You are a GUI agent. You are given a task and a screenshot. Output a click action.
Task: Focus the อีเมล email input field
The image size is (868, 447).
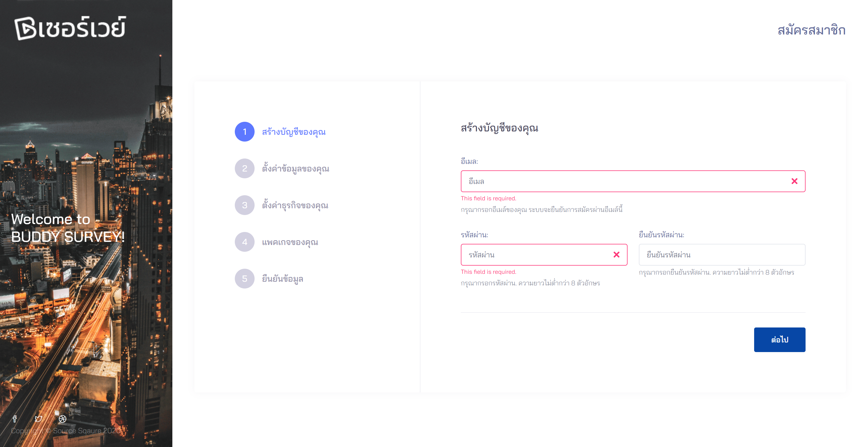(623, 181)
